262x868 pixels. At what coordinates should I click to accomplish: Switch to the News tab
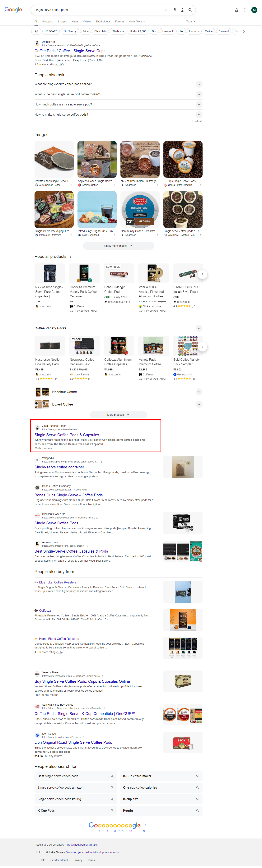point(75,21)
